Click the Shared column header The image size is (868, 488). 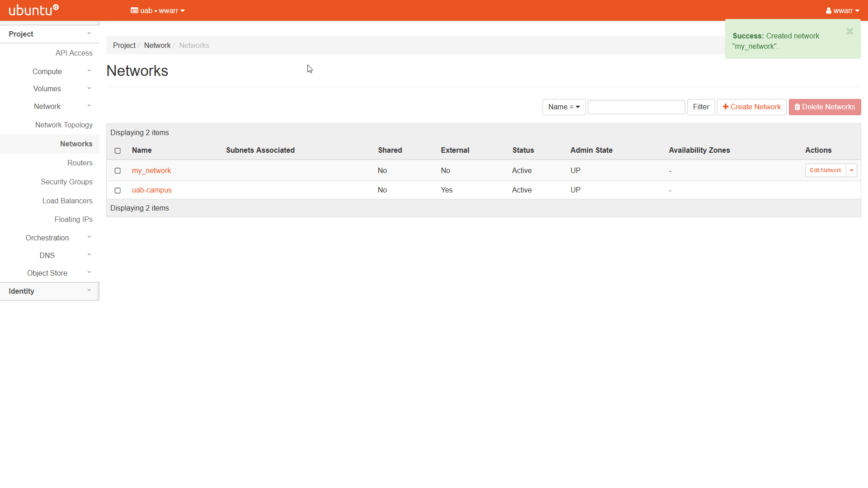390,150
